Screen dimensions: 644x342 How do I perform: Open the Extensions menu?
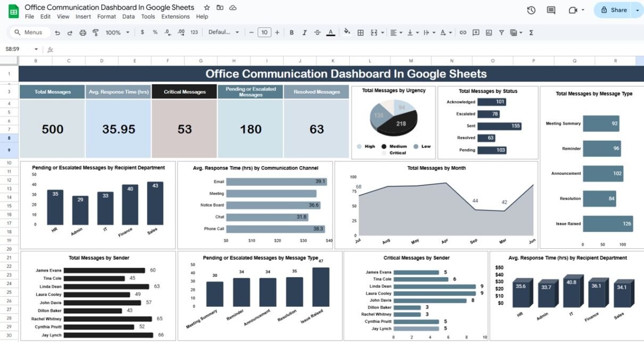(175, 17)
